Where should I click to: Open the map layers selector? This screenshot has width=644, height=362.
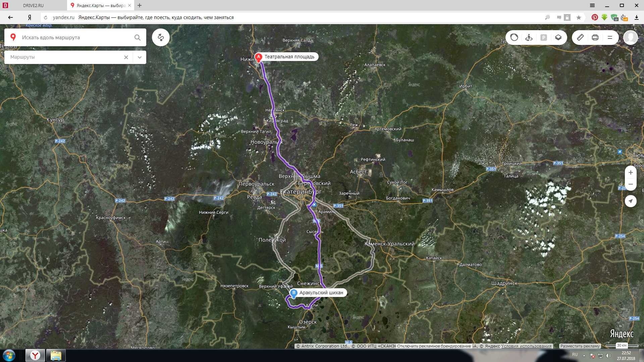[x=558, y=38]
